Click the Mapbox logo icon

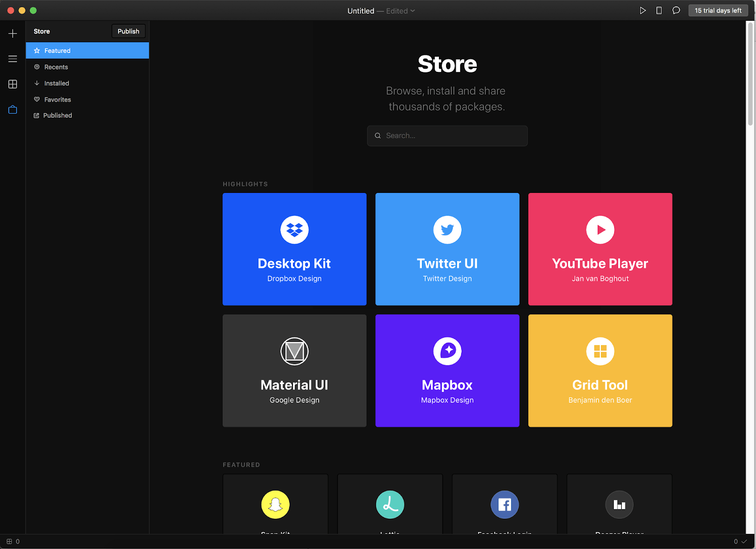[447, 351]
